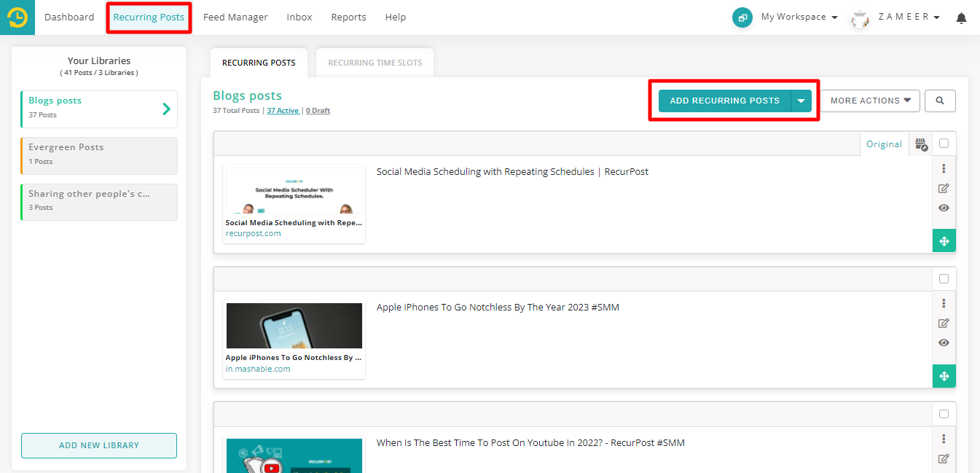Open Reports

coord(348,17)
